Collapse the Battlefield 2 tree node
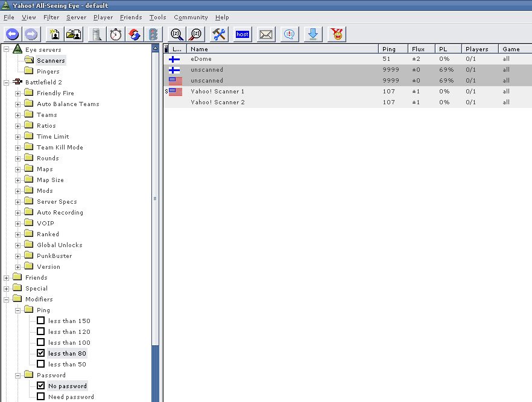 [6, 83]
